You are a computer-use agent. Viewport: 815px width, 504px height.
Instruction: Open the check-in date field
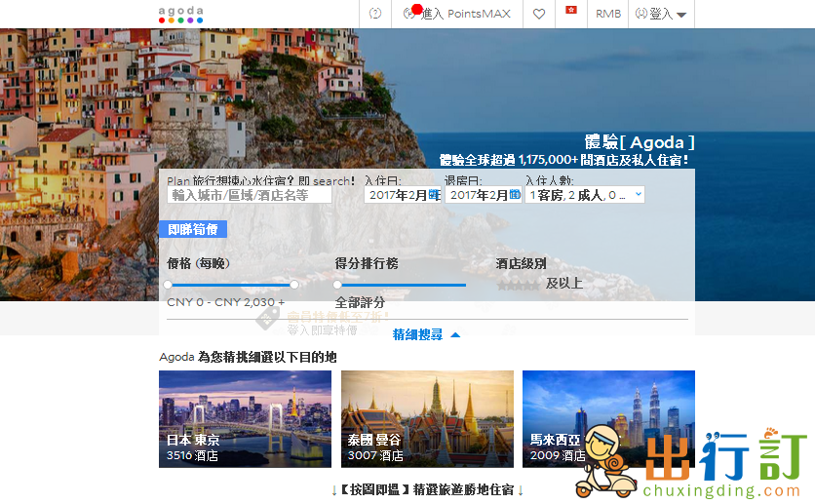click(403, 195)
